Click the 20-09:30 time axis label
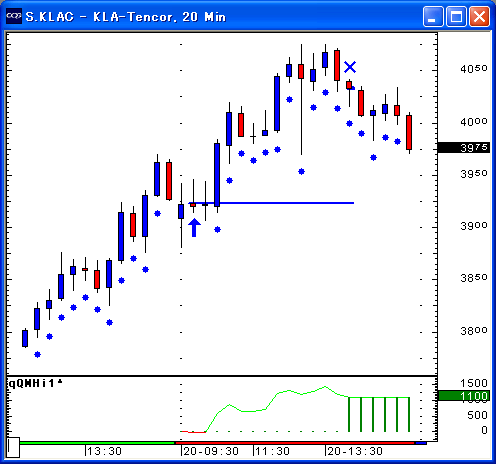496x464 pixels. tap(211, 451)
